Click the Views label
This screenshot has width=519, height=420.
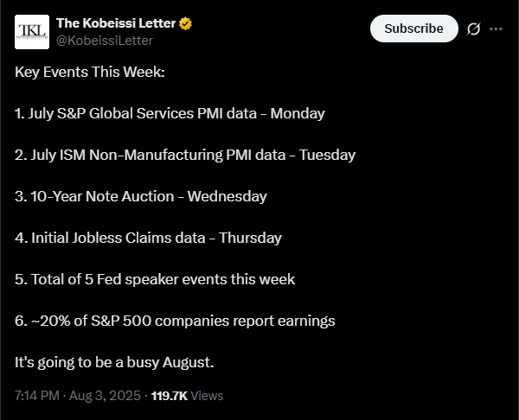(208, 396)
